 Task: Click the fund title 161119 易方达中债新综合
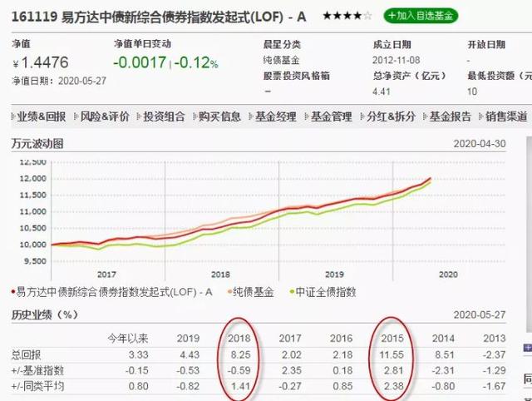[x=159, y=17]
